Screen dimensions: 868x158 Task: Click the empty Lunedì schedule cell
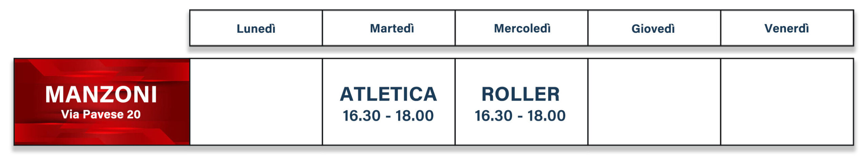click(256, 102)
